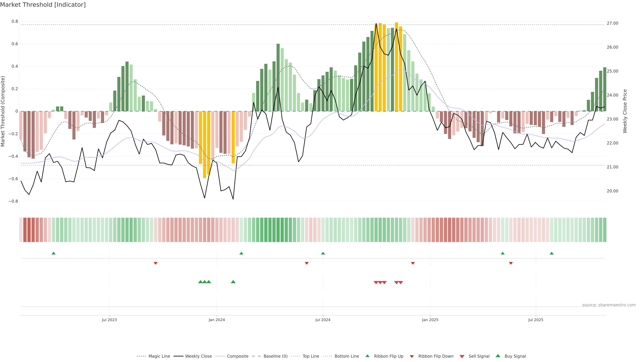The height and width of the screenshot is (362, 644).
Task: Toggle the Top Line legend entry
Action: pos(311,356)
